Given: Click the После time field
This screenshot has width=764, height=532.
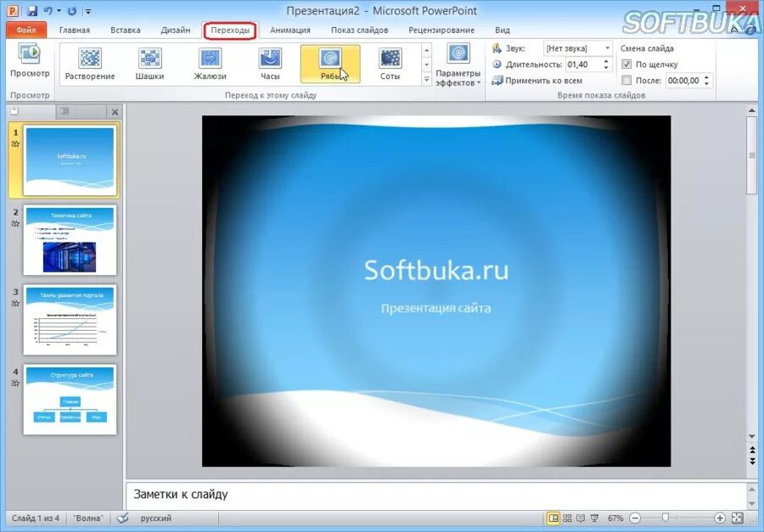Looking at the screenshot, I should (683, 81).
